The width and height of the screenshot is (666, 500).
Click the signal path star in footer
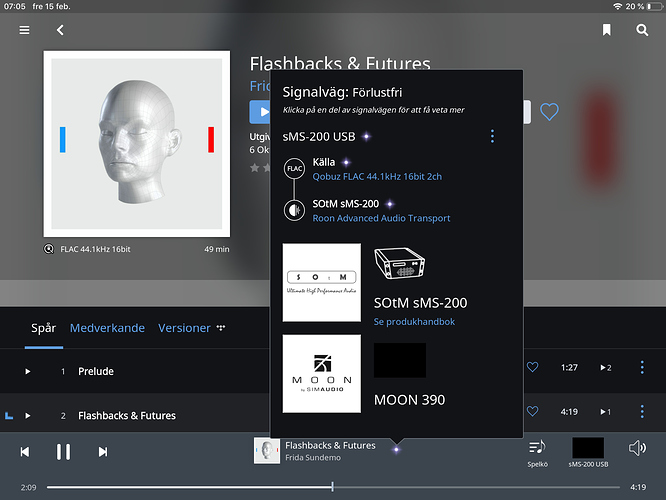coord(396,449)
